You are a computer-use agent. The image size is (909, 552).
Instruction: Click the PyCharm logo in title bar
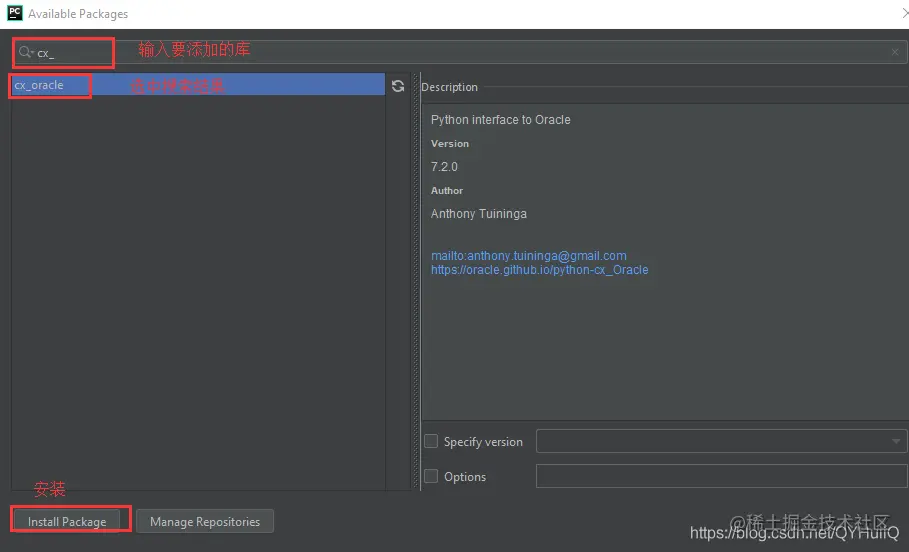point(14,13)
